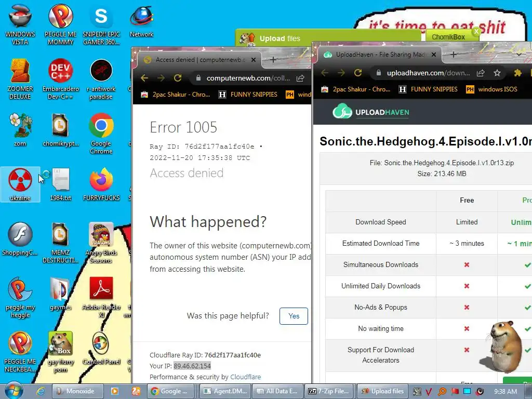Click the uploadhaven.com address bar
The height and width of the screenshot is (399, 532).
(x=428, y=73)
